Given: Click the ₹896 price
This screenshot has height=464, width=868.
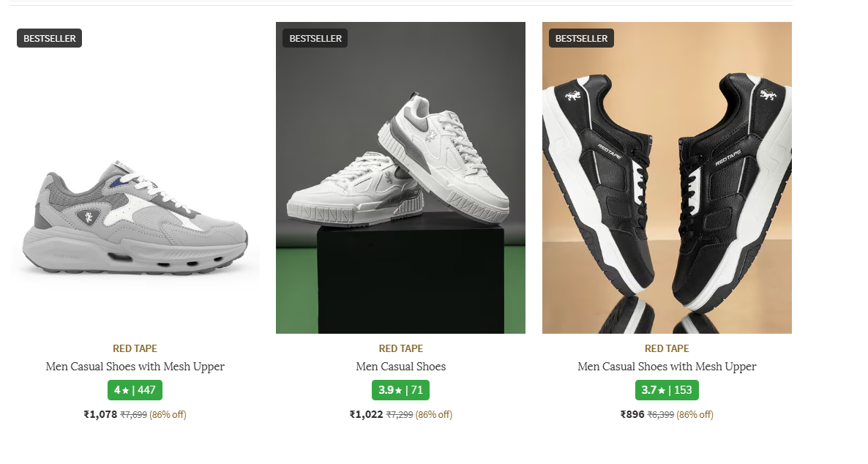Looking at the screenshot, I should point(632,414).
